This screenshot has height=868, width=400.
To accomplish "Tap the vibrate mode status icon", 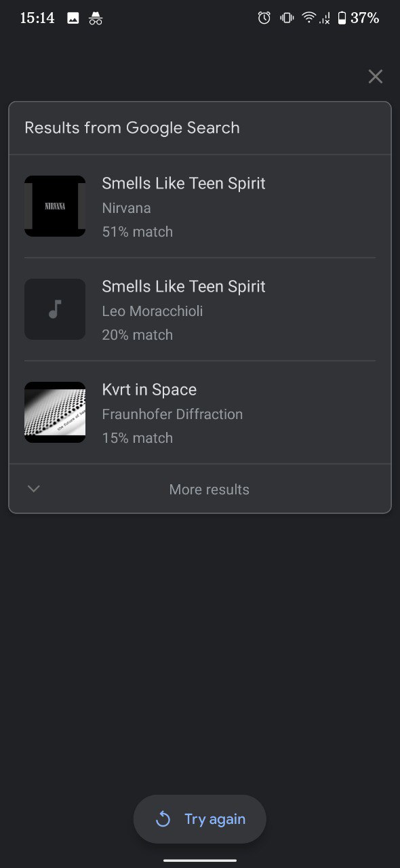I will (x=287, y=18).
